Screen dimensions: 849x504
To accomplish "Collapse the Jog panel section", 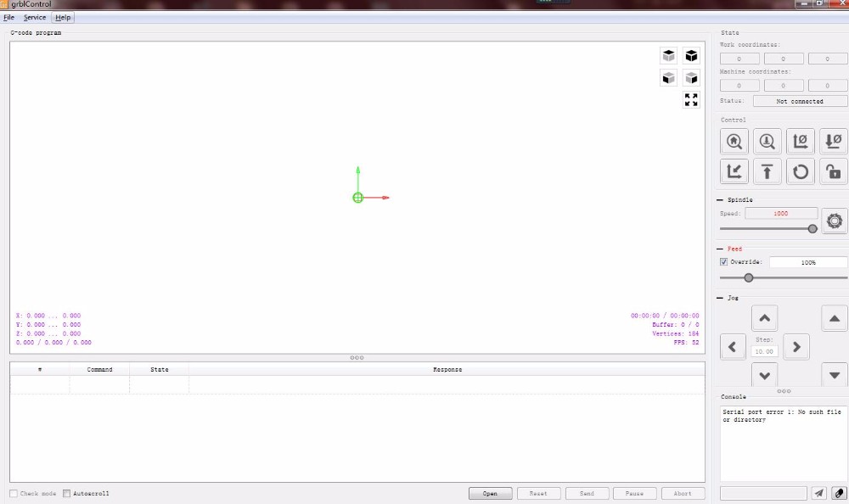I will pos(721,299).
